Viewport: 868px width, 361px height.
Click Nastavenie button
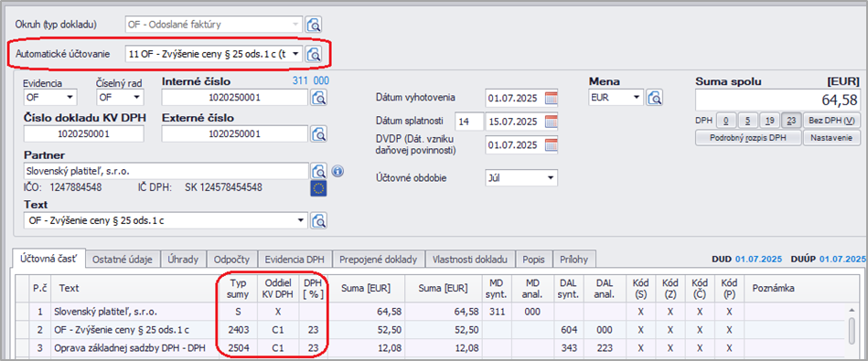831,138
